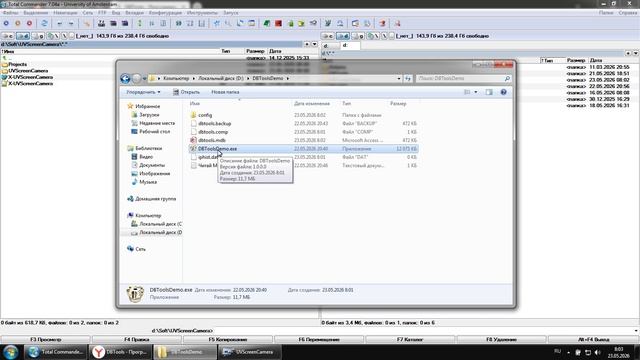Open the Документы library
Viewport: 640px width, 360px height.
[x=152, y=165]
